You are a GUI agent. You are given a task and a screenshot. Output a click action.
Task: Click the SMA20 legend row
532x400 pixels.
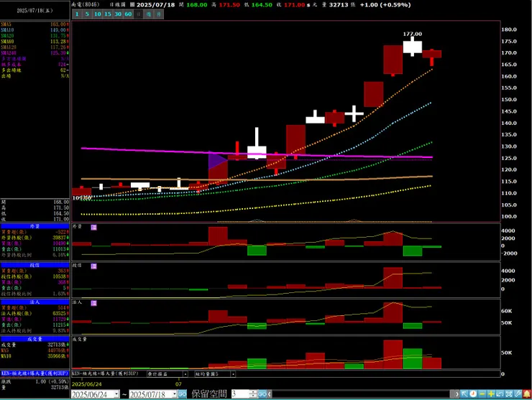35,36
